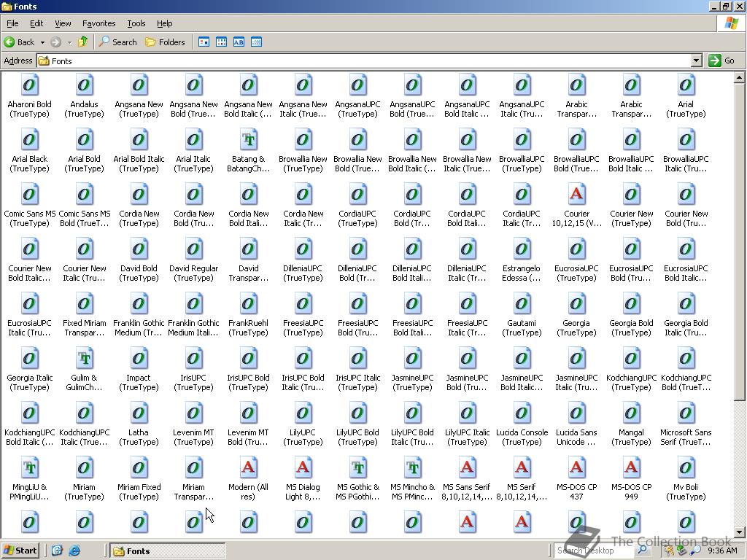Select the Courier 10,12,15 raster font icon

pyautogui.click(x=576, y=195)
